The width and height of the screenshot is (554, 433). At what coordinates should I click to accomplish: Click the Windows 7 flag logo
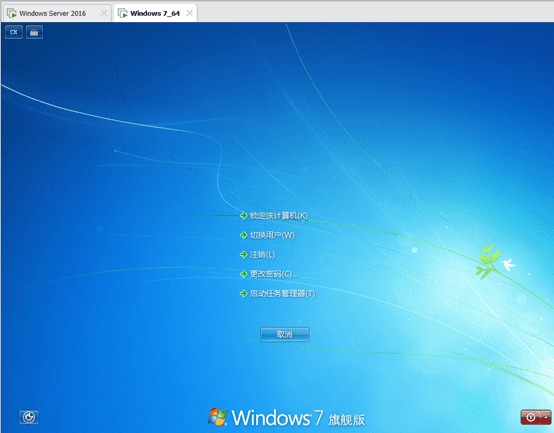(217, 417)
